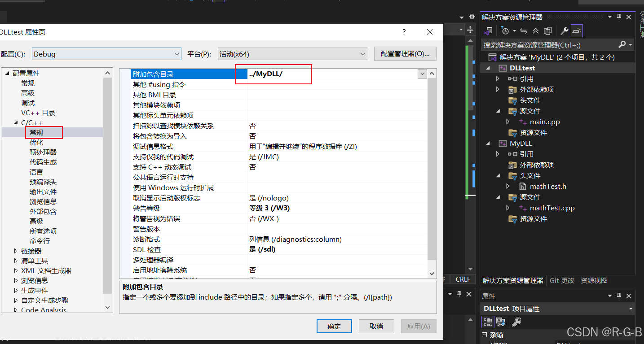This screenshot has width=644, height=344.
Task: Sort Properties panel alphabetically
Action: (x=501, y=322)
